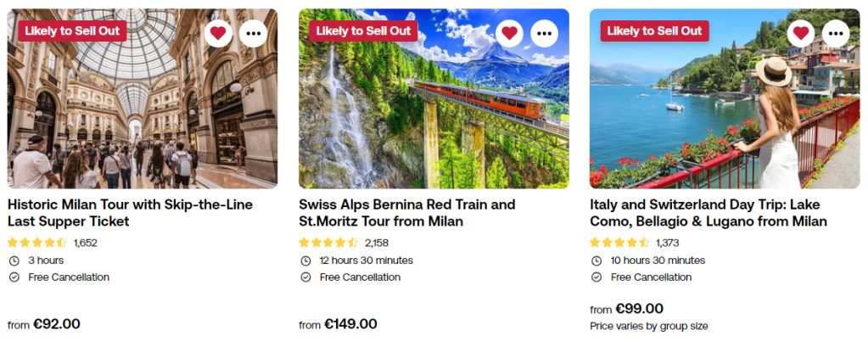The height and width of the screenshot is (347, 868).
Task: Click Historic Milan Tour Skip-the-Line title
Action: 130,213
